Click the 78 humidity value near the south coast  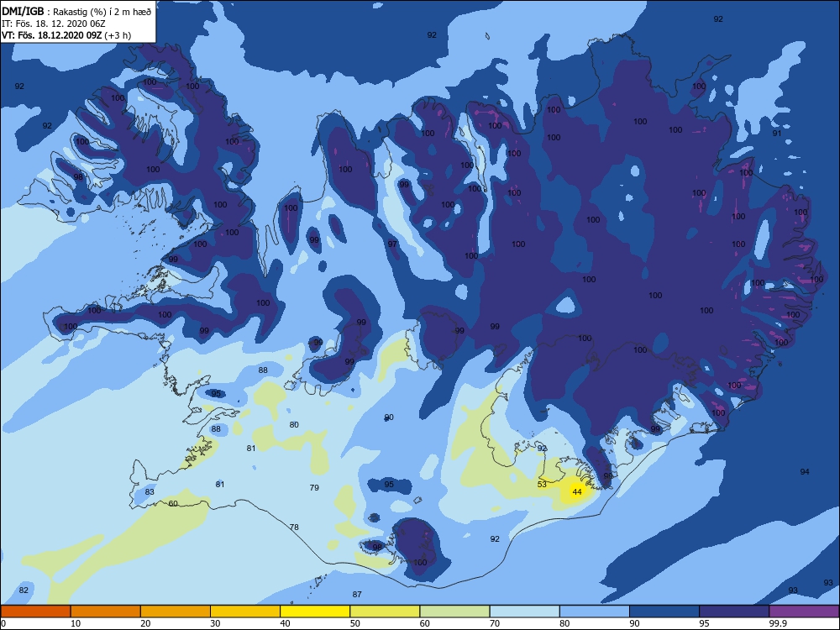coord(294,527)
